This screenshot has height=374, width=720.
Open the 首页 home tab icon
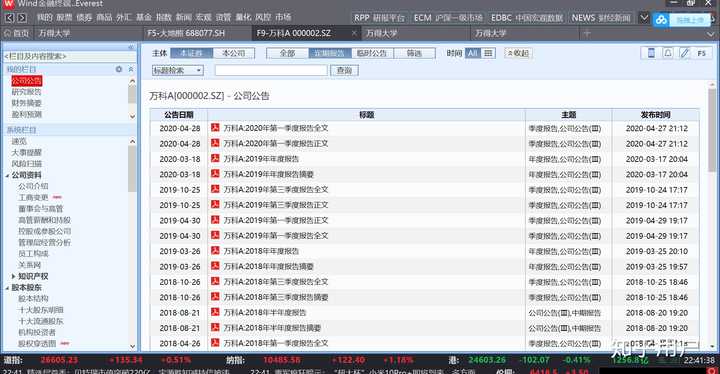tap(7, 34)
